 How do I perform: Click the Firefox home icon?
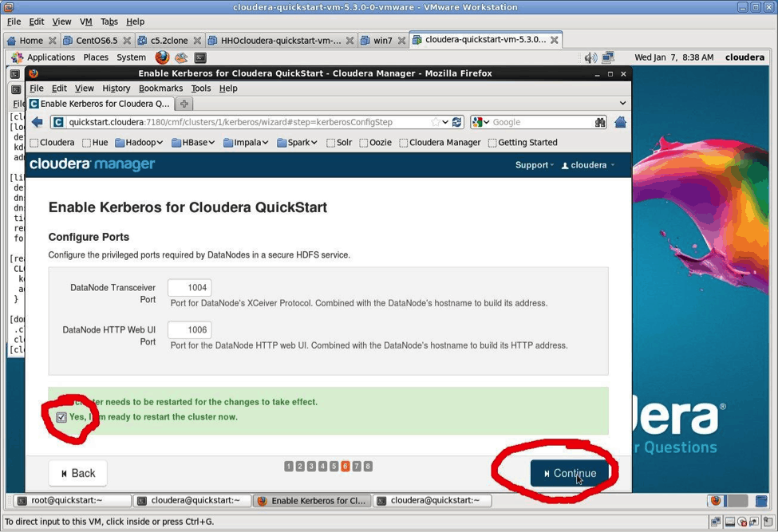coord(620,122)
